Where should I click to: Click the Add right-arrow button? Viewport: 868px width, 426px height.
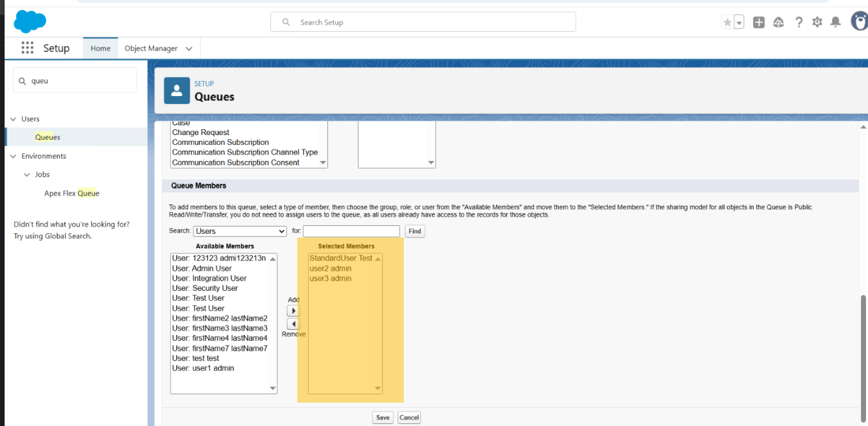click(x=293, y=311)
